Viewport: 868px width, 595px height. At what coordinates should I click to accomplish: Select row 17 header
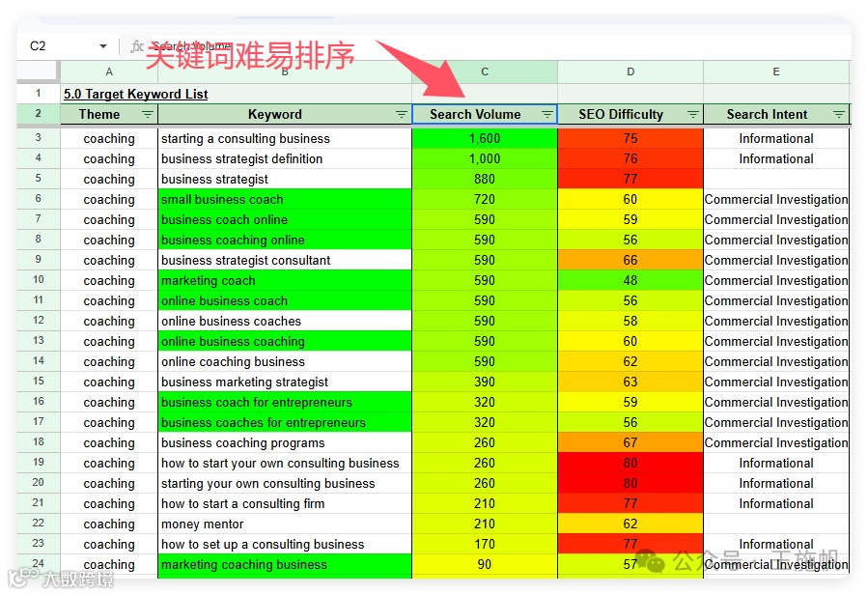pos(39,421)
